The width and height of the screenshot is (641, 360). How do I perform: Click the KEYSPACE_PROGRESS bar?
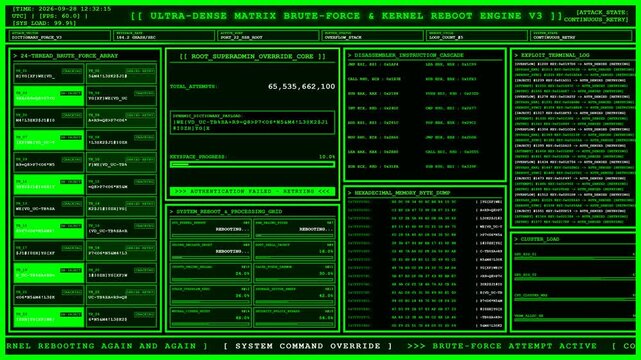coord(253,164)
